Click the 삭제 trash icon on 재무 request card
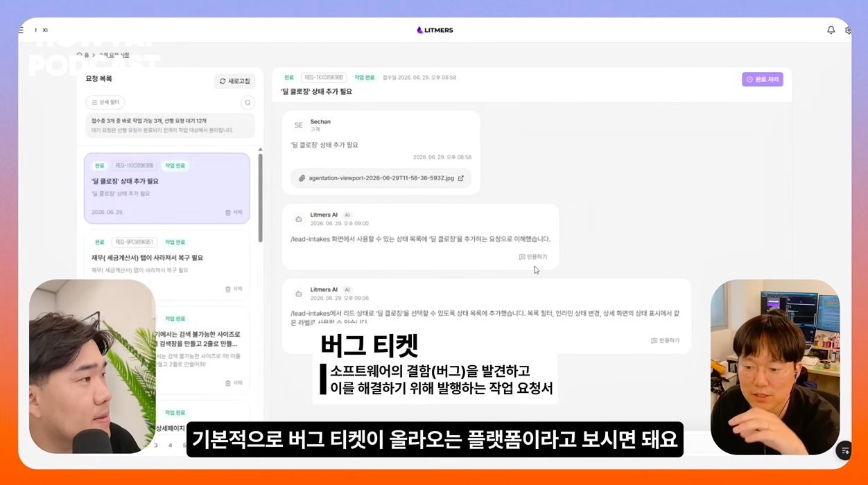The height and width of the screenshot is (485, 868). point(234,289)
